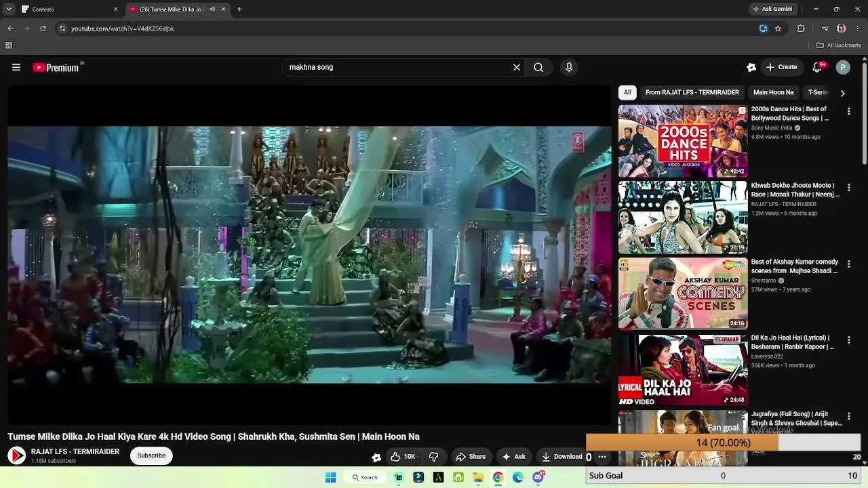Image resolution: width=868 pixels, height=488 pixels.
Task: Open Chrome tab search dropdown
Action: pyautogui.click(x=9, y=9)
